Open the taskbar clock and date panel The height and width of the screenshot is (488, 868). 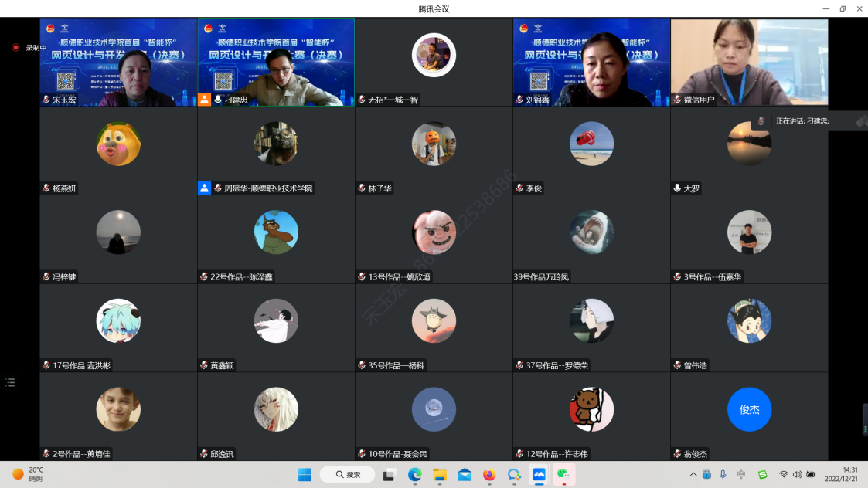click(x=841, y=474)
